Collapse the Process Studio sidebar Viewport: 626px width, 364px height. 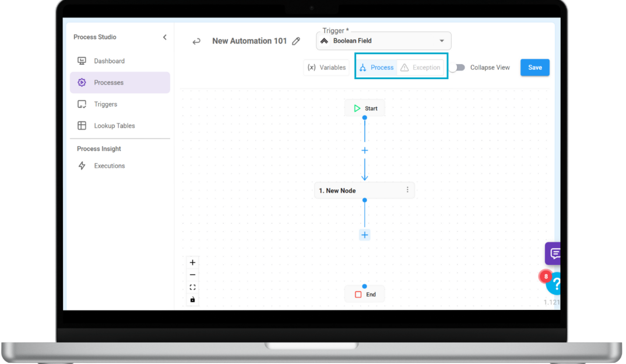tap(164, 37)
